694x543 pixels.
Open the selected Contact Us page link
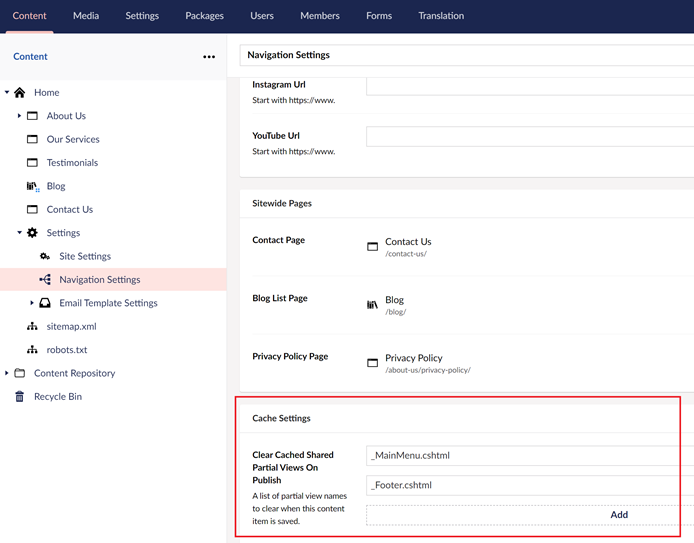(408, 242)
